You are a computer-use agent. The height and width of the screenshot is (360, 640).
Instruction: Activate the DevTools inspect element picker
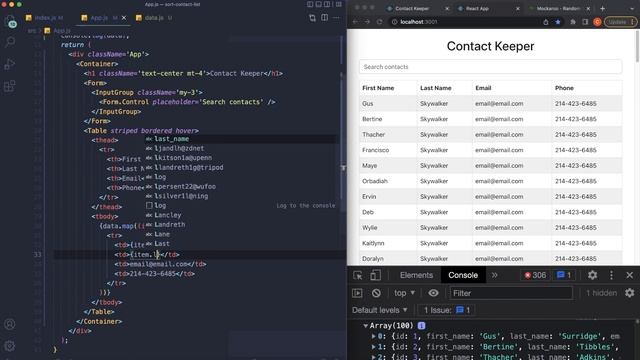tap(358, 276)
